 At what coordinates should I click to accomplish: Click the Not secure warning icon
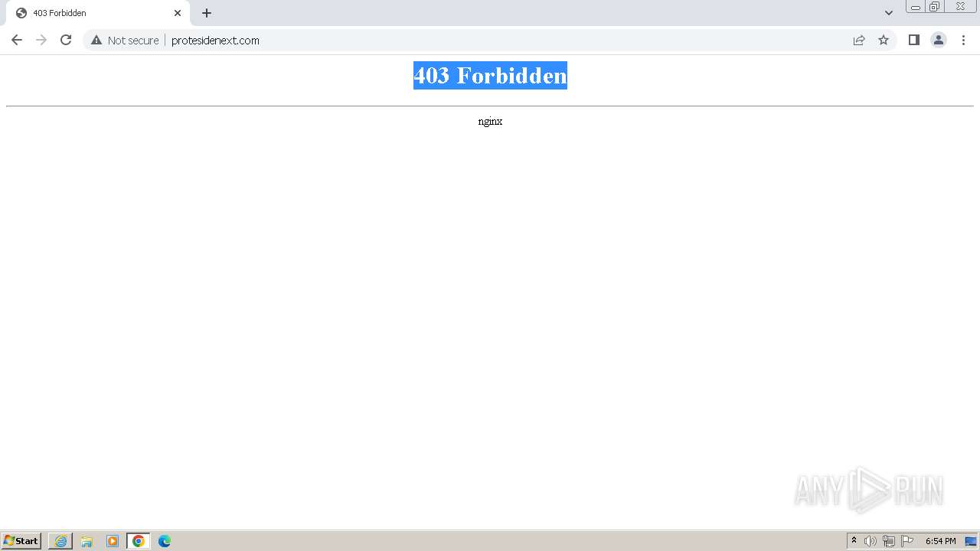coord(96,40)
